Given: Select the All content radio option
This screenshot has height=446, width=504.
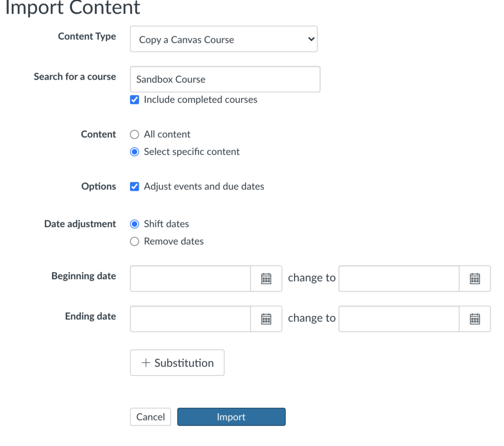Looking at the screenshot, I should [134, 135].
